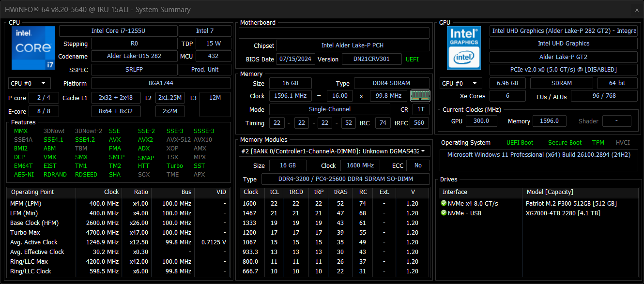Viewport: 644px width, 284px height.
Task: Click the Intel Graphics GPU logo
Action: 463,48
